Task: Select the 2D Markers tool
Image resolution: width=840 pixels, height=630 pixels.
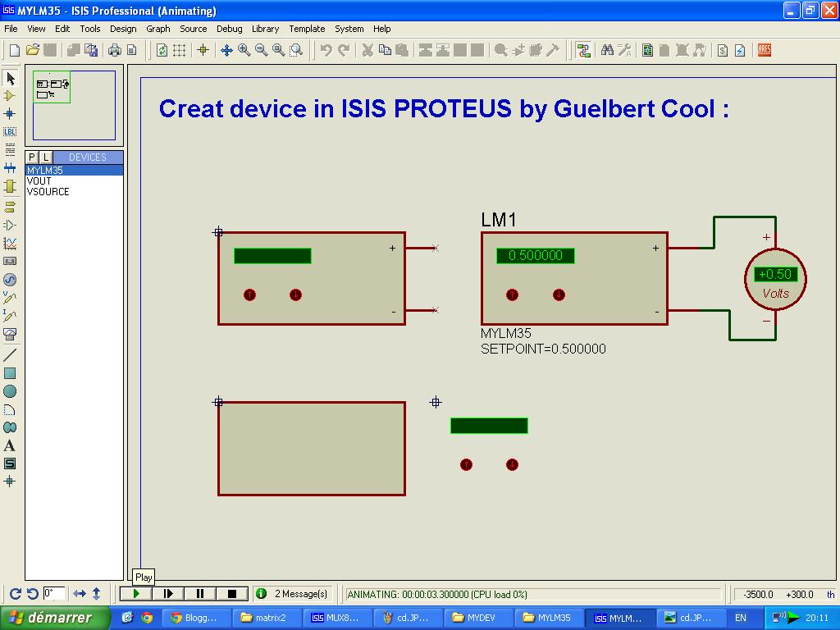Action: [10, 481]
